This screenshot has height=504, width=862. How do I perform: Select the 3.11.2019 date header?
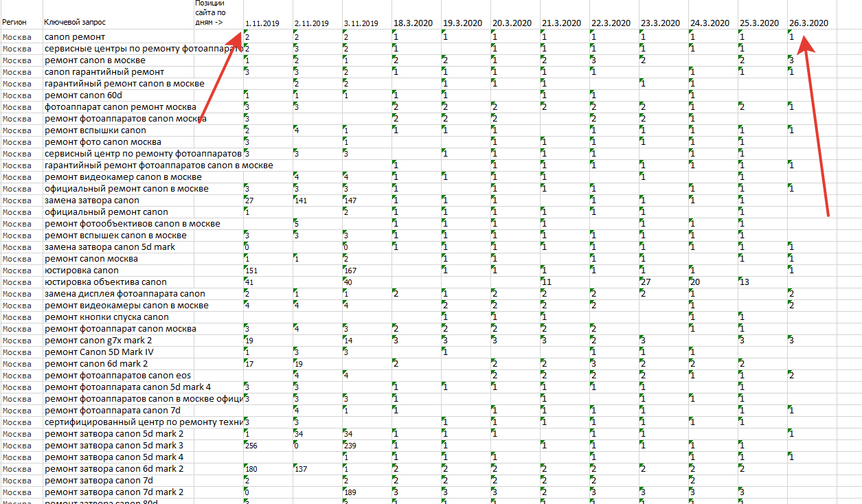pyautogui.click(x=361, y=24)
